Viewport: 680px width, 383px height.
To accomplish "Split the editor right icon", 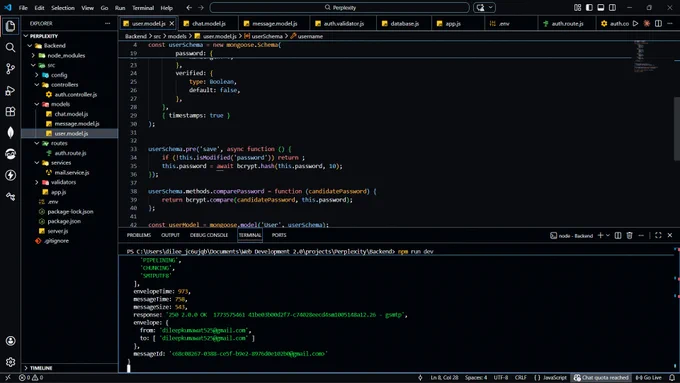I will click(x=658, y=23).
